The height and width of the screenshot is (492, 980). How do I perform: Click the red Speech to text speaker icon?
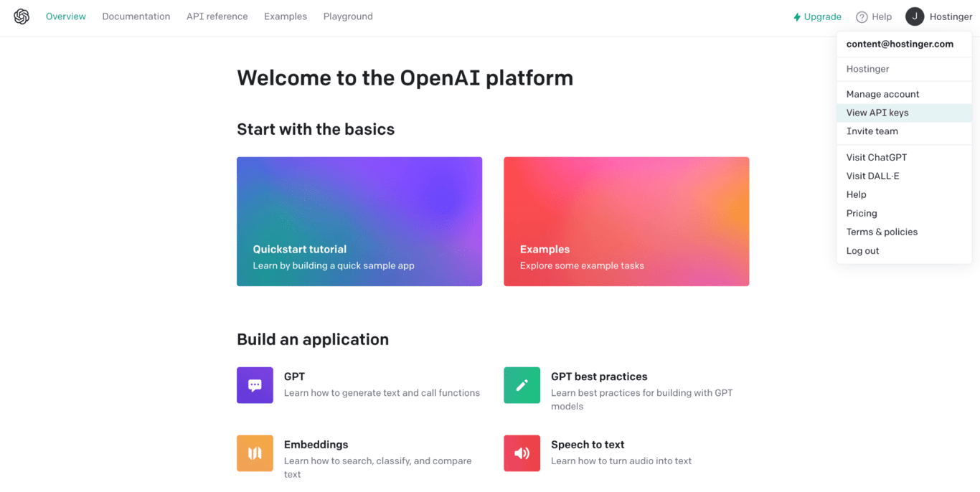click(x=522, y=453)
